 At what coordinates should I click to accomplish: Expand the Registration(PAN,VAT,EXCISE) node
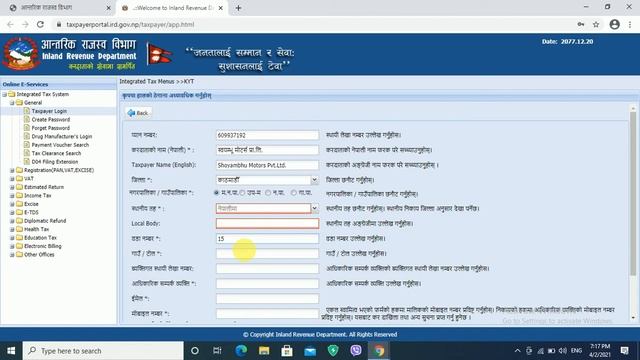[12, 170]
